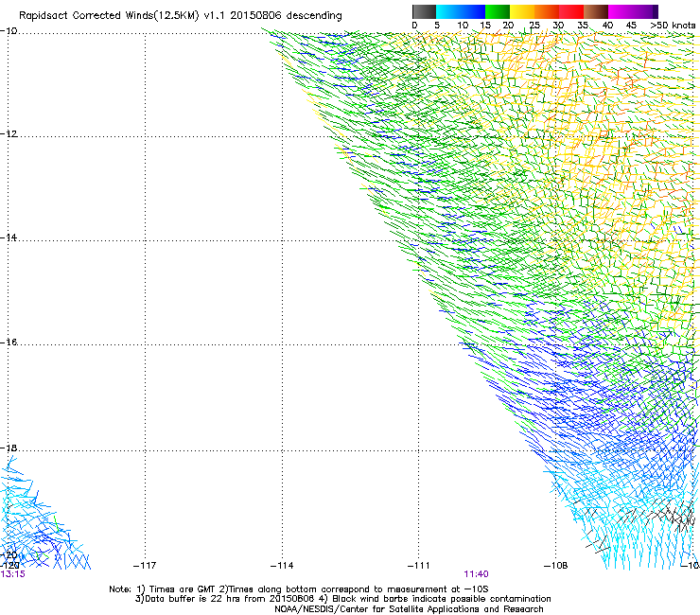Click the legend label "0"
Viewport: 700px width, 615px height.
pyautogui.click(x=414, y=26)
